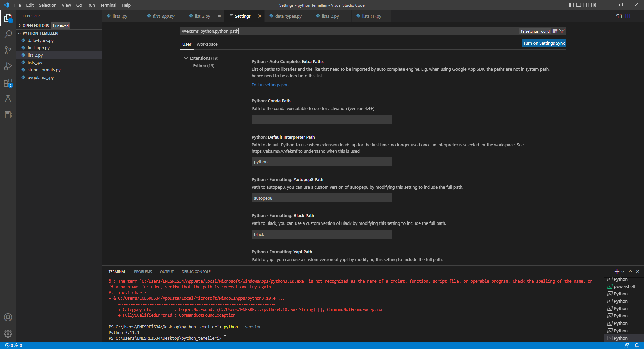Select Python (19) in settings tree

pos(203,65)
